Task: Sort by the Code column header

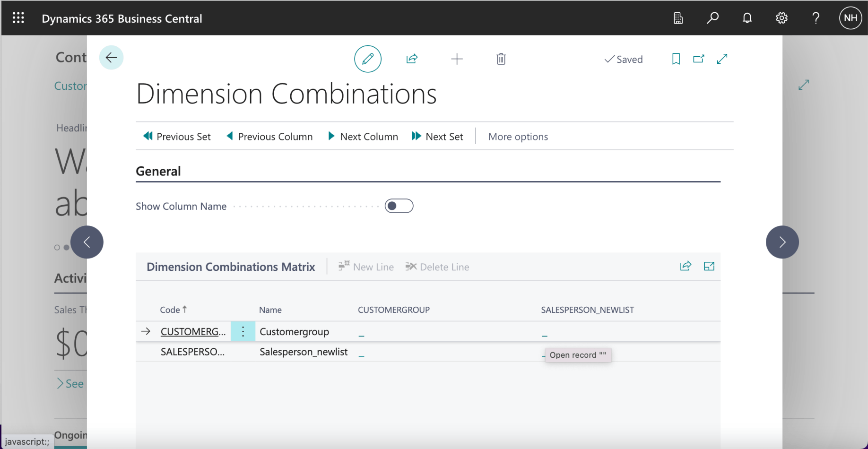Action: (x=170, y=310)
